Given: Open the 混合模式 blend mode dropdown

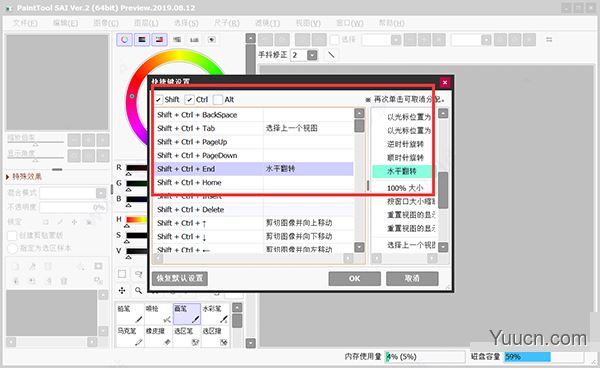Looking at the screenshot, I should (x=101, y=193).
